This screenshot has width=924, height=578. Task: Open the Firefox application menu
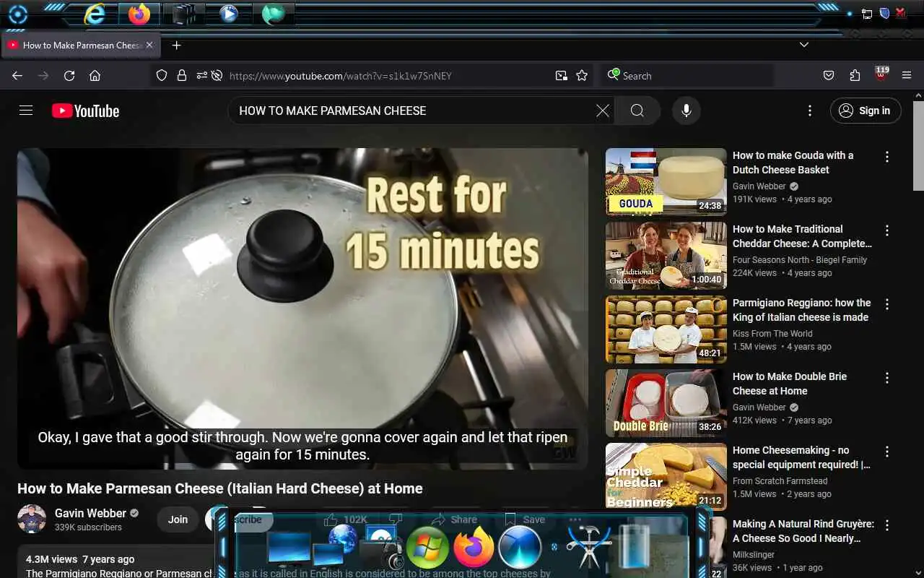[x=907, y=75]
